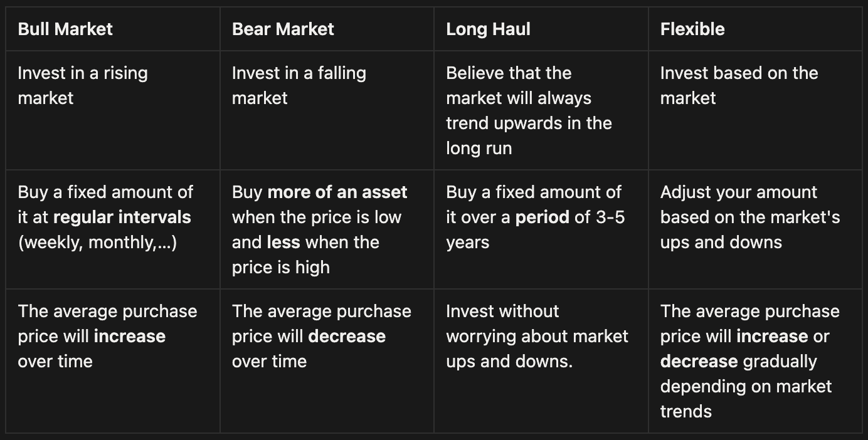868x440 pixels.
Task: Click the Bull Market column header
Action: [65, 29]
